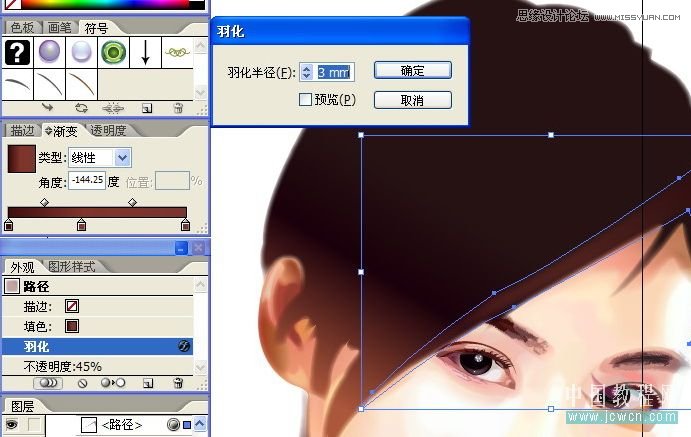Click the 羽化半径 stepper arrows
The width and height of the screenshot is (691, 437).
(306, 72)
